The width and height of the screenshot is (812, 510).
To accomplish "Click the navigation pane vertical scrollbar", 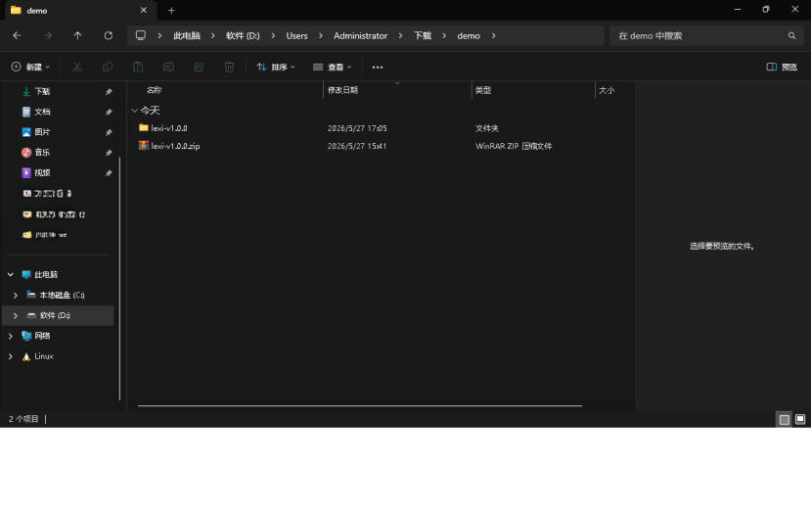I will pos(119,279).
